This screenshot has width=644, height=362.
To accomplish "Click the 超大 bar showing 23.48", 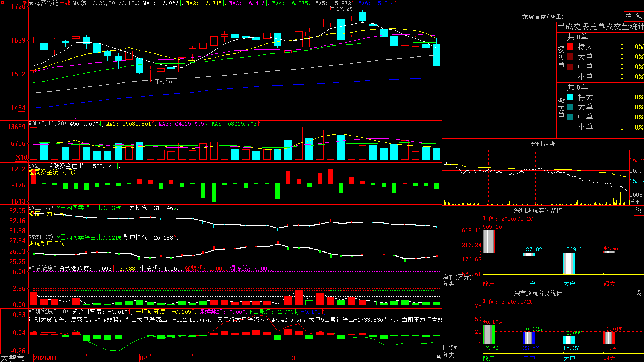I will [609, 338].
